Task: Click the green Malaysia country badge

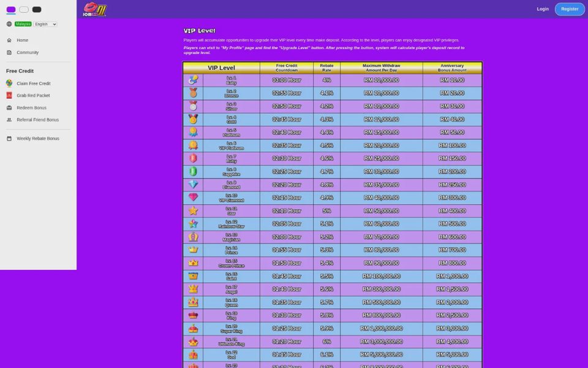Action: pos(23,24)
